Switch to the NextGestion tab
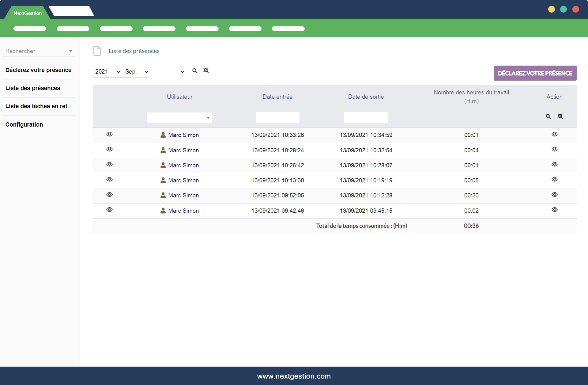 (28, 13)
